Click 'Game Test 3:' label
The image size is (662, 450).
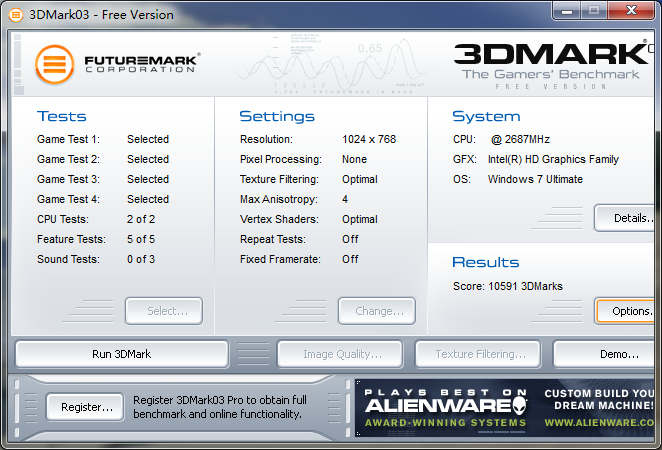(68, 179)
